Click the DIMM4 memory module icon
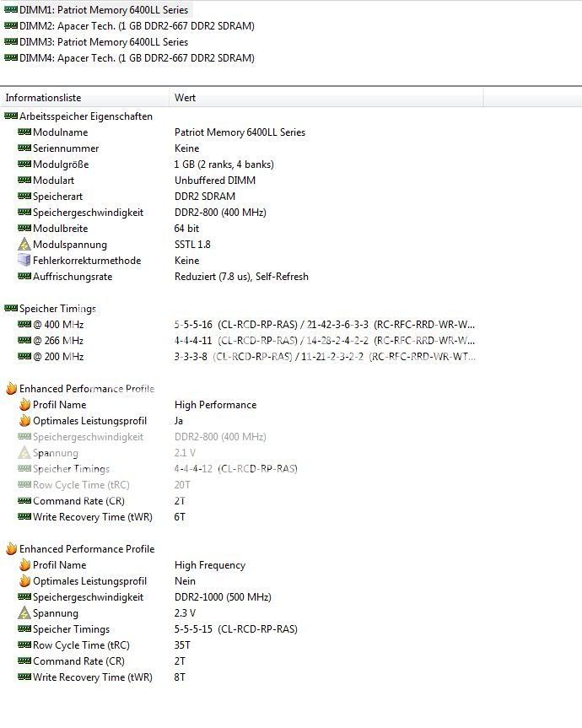Viewport: 582px width, 728px height. tap(11, 57)
